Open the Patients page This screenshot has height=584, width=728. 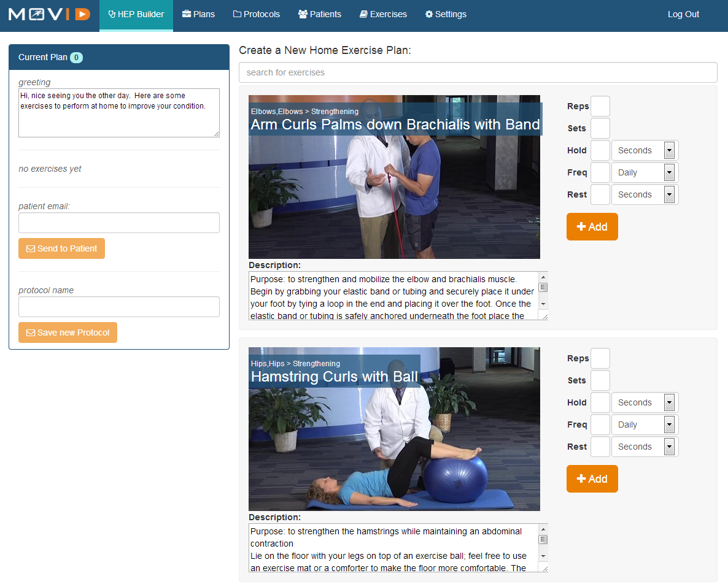click(x=319, y=14)
